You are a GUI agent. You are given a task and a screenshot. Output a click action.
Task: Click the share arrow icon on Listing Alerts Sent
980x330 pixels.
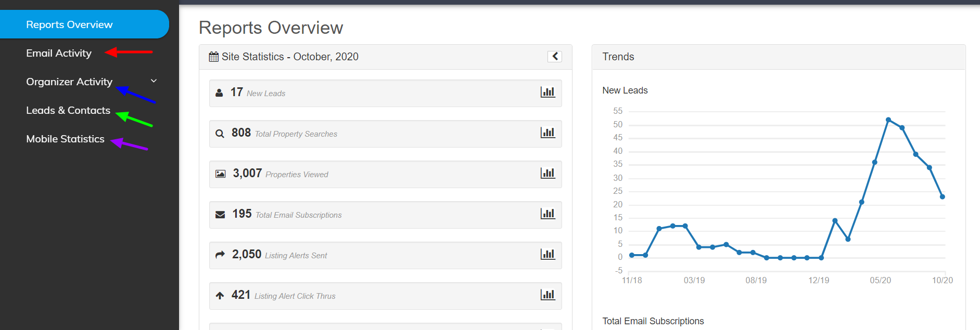220,255
